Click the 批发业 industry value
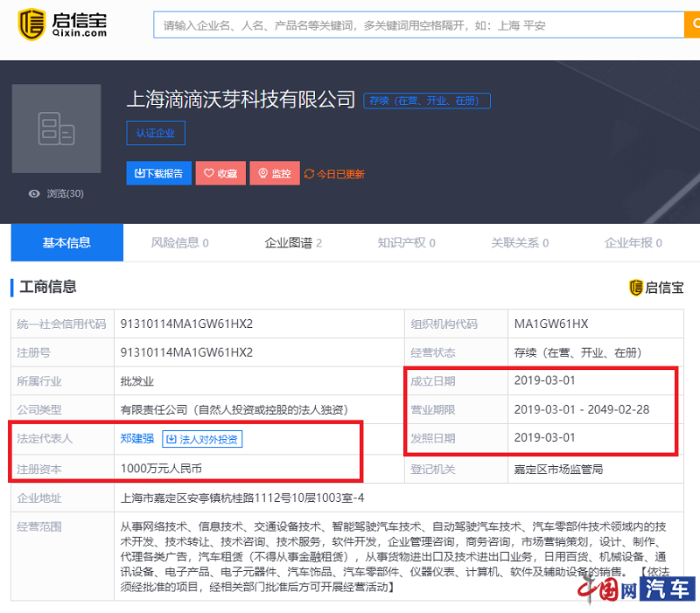 (137, 381)
